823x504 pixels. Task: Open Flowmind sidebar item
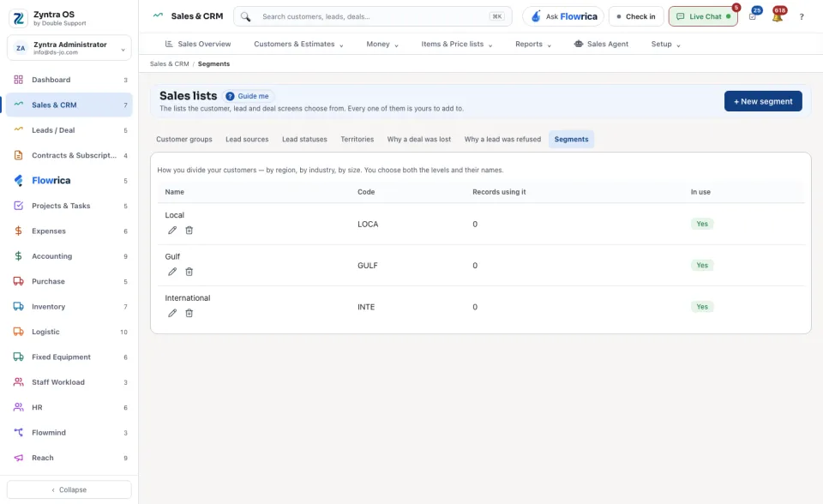tap(69, 433)
